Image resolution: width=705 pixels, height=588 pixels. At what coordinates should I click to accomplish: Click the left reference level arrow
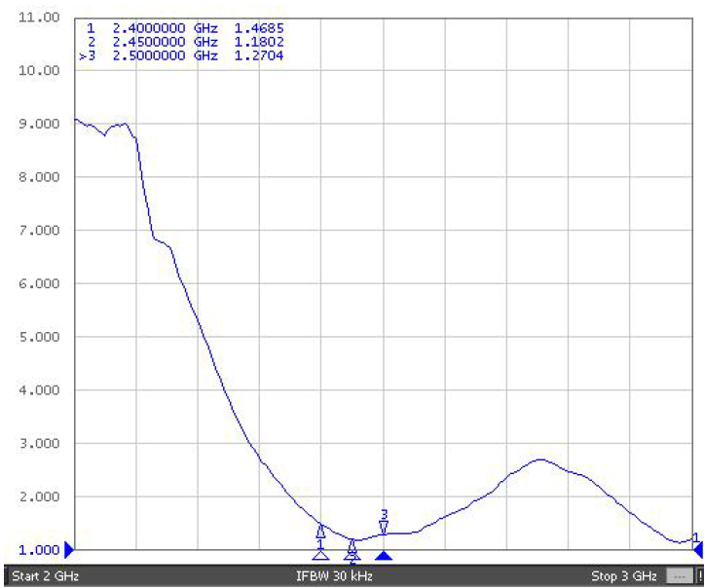pyautogui.click(x=69, y=549)
